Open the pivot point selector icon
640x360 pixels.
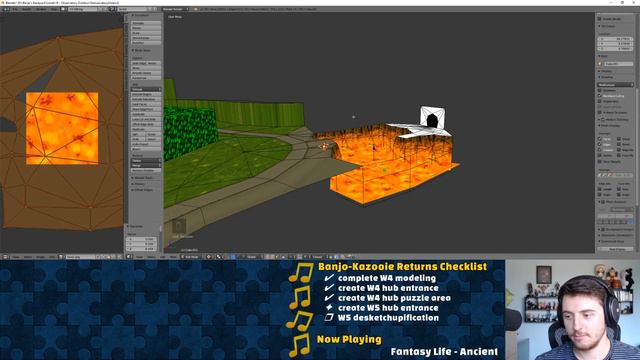(x=219, y=257)
